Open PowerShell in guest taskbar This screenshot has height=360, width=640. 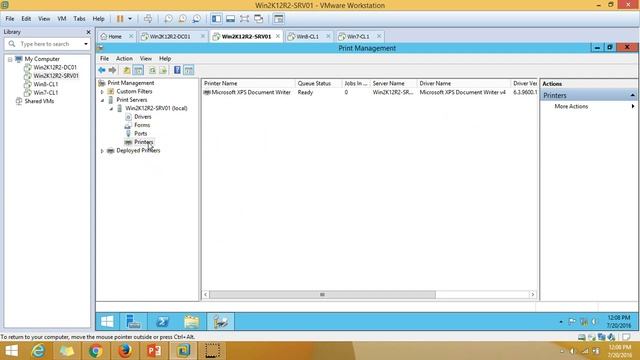162,322
